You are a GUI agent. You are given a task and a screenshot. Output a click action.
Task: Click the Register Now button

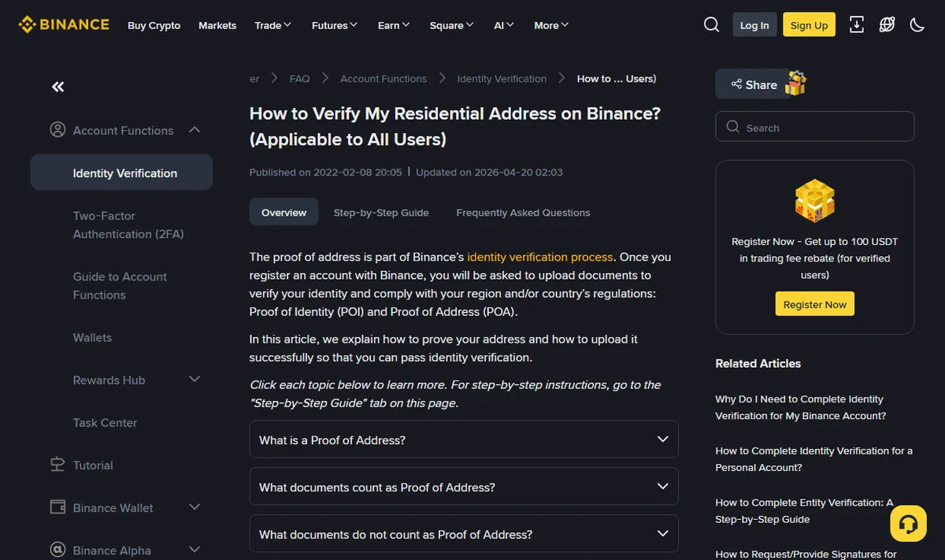[815, 304]
